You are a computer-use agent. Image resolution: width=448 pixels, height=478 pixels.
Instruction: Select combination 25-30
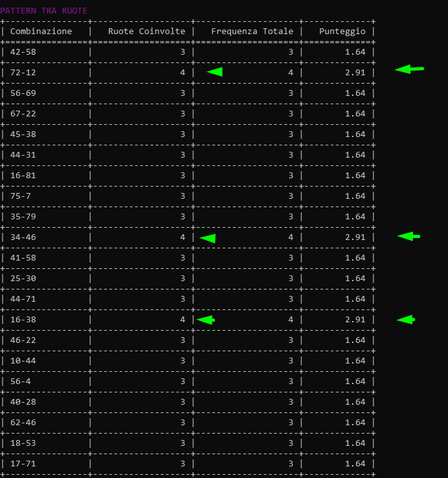tap(23, 279)
